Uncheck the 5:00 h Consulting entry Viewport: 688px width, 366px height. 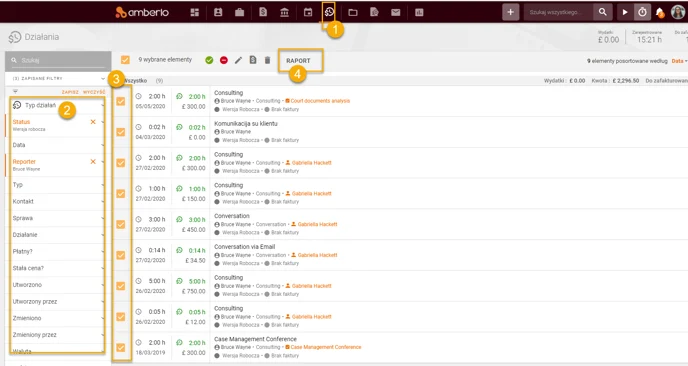point(120,286)
